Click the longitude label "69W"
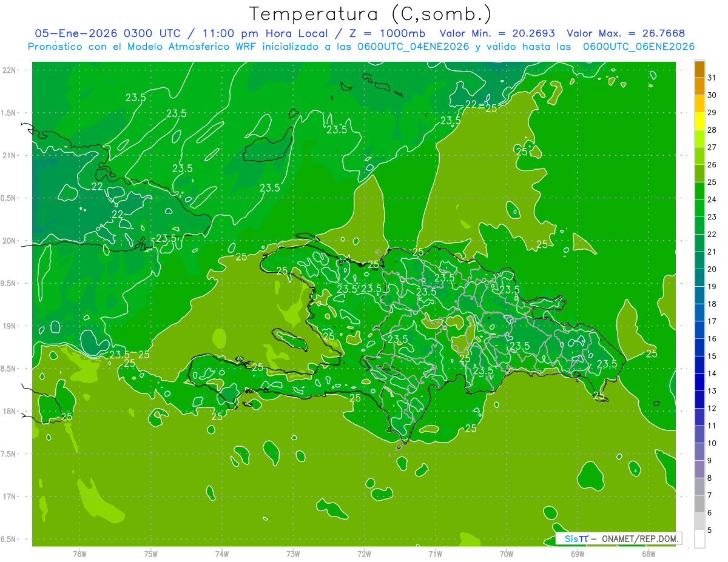Viewport: 728px width, 562px height. (x=578, y=554)
